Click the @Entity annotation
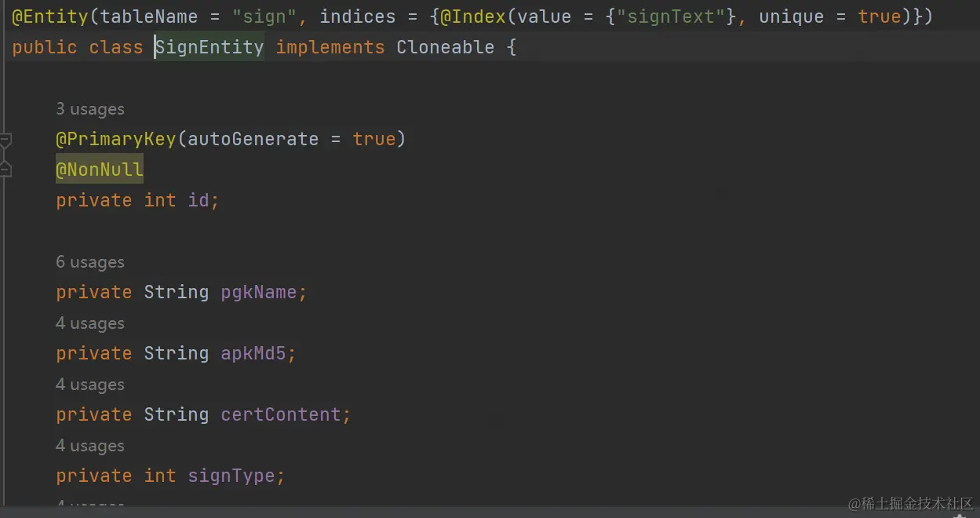 (x=51, y=16)
